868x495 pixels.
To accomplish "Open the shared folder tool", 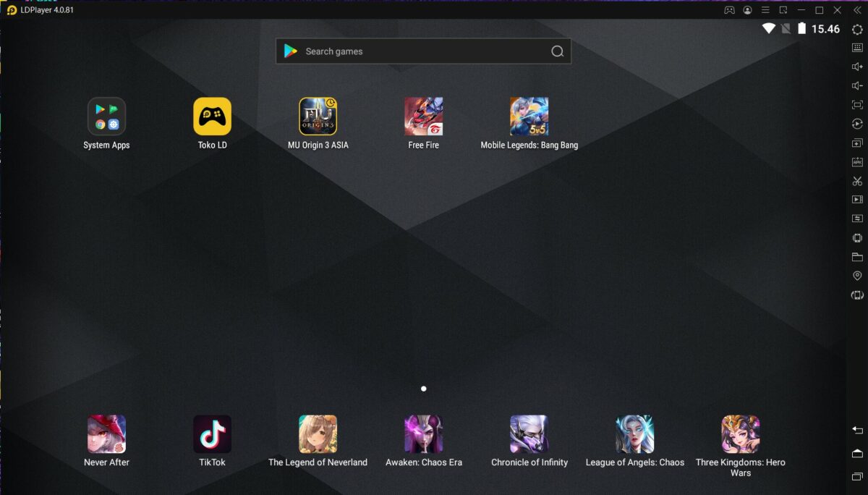I will 857,256.
